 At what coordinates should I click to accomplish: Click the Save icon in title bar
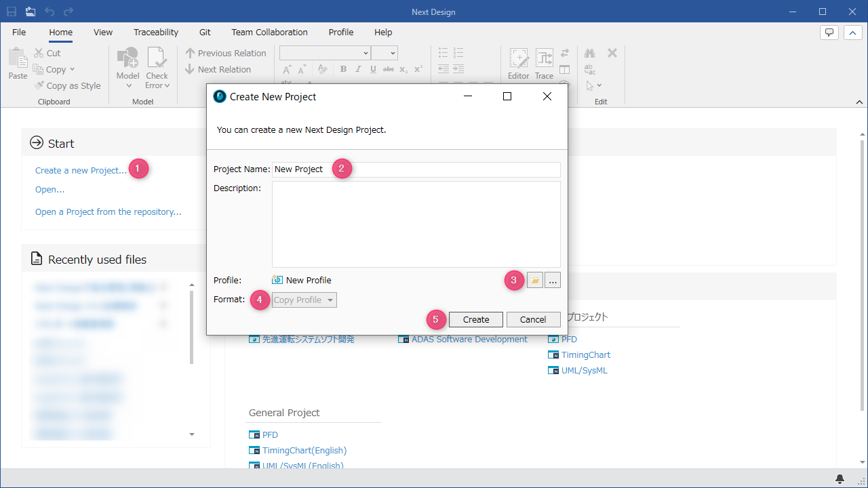click(x=12, y=12)
